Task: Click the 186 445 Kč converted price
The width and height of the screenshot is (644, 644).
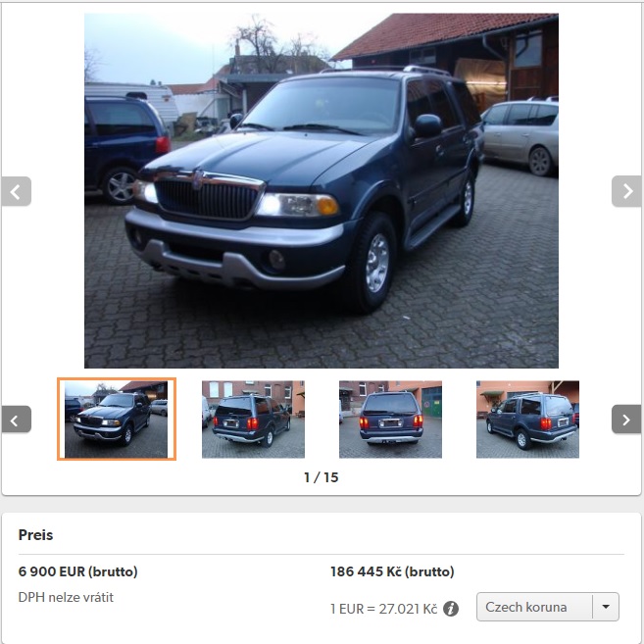Action: [392, 571]
